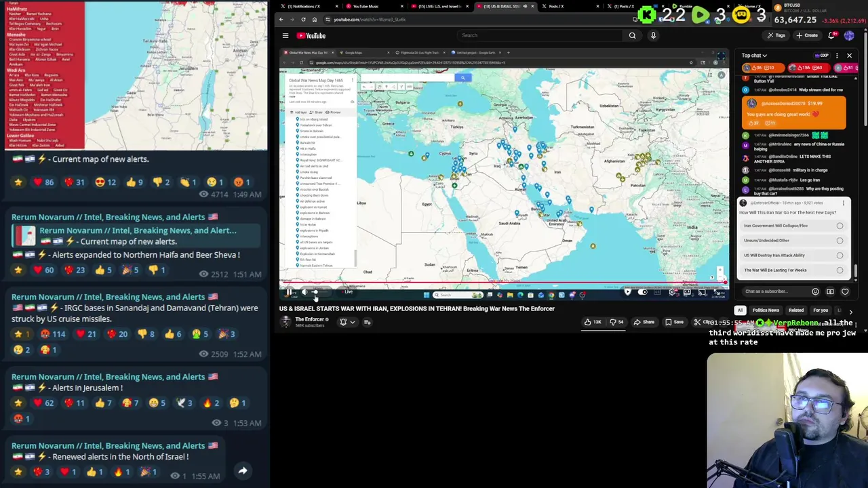Viewport: 868px width, 488px height.
Task: Mute the video player volume icon
Action: 304,292
